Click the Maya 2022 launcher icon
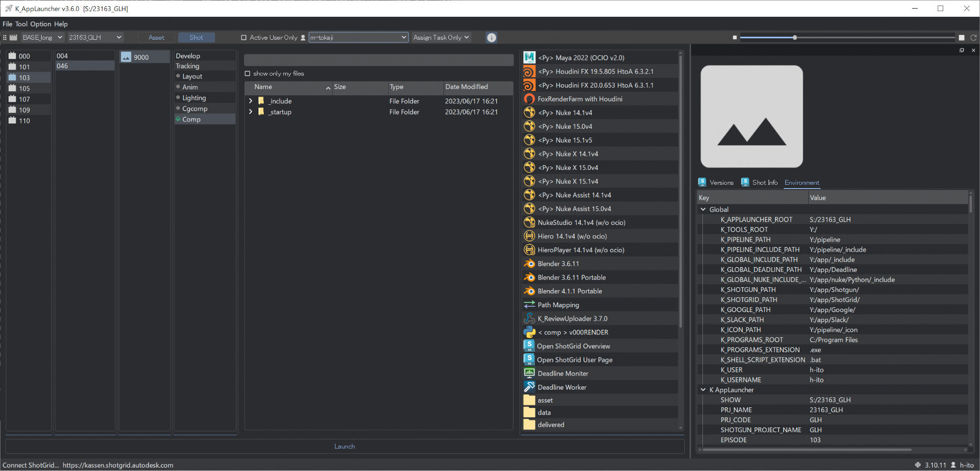Image resolution: width=980 pixels, height=471 pixels. tap(529, 57)
